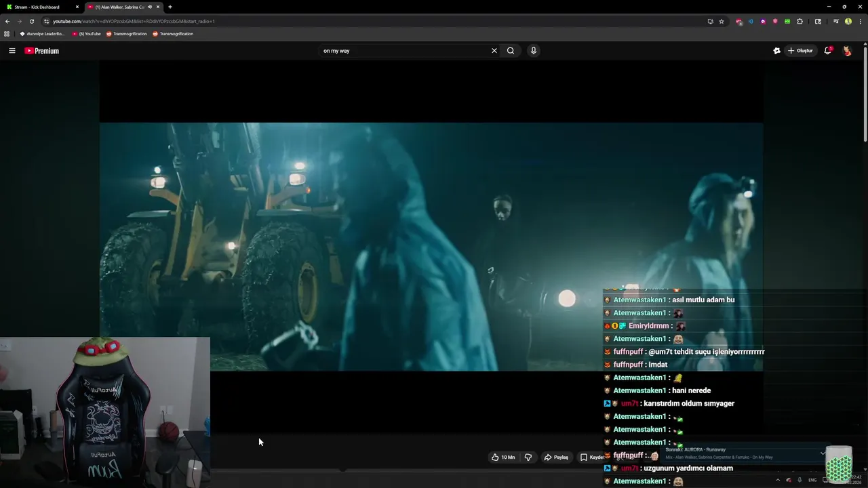Open Chrome extensions puzzle menu
Screen dimensions: 868x488
point(800,21)
